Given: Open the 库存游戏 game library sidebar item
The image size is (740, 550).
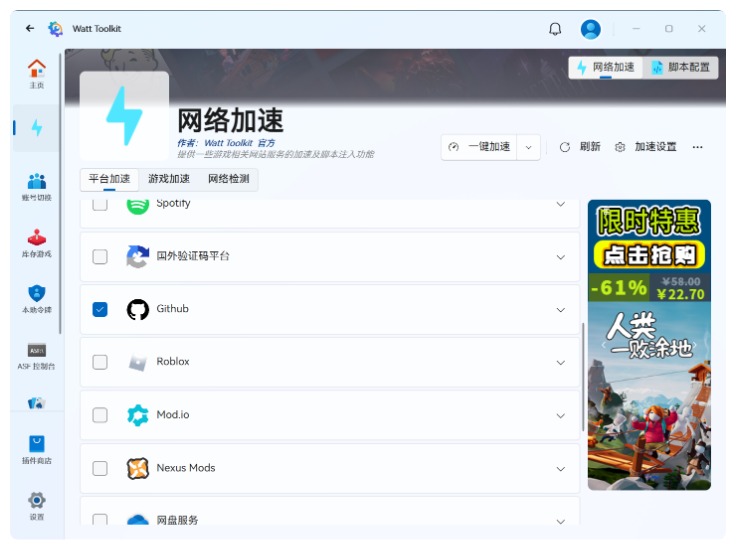Looking at the screenshot, I should point(37,243).
